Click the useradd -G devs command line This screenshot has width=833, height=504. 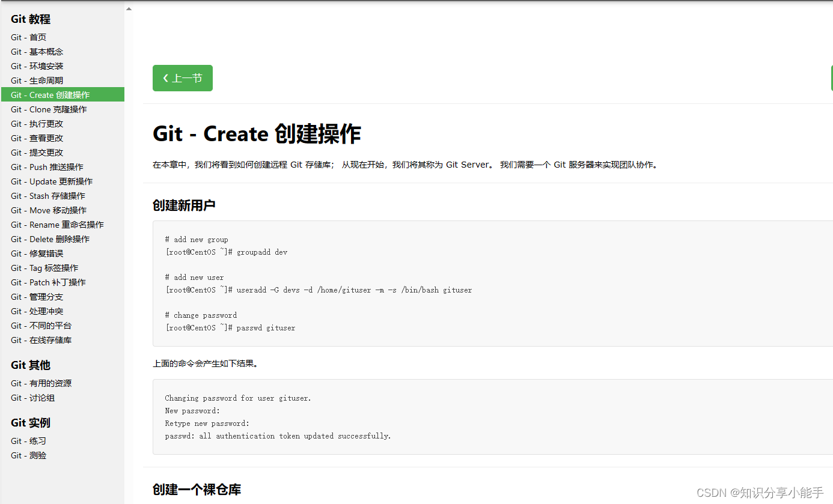point(319,290)
